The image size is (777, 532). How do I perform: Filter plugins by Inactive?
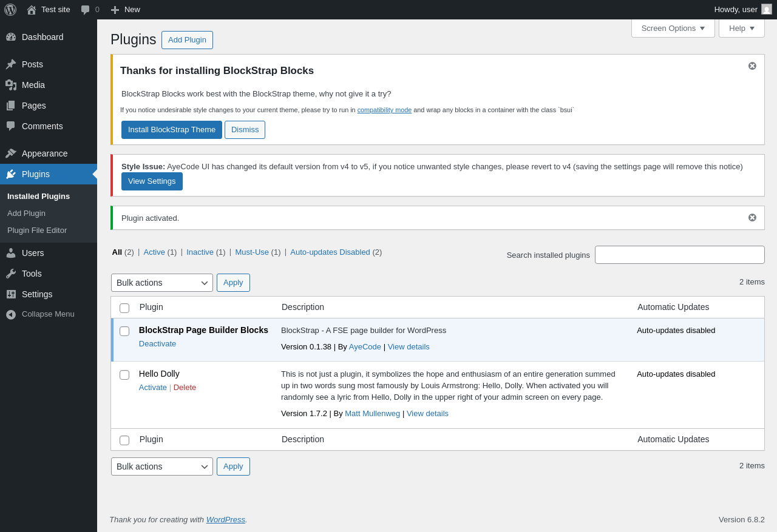pos(200,252)
